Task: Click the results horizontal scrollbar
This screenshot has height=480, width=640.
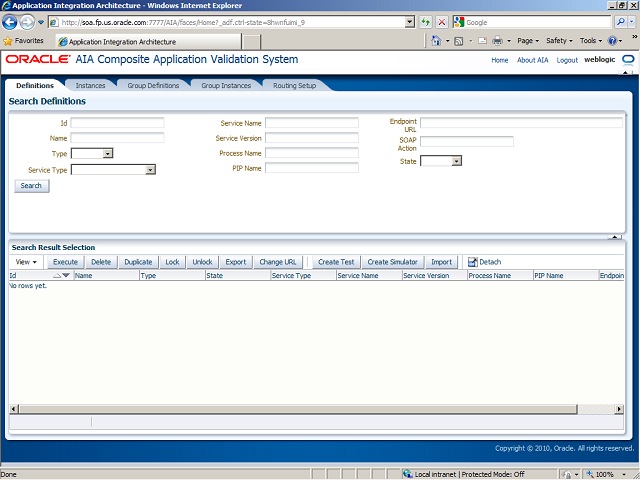Action: coord(300,410)
